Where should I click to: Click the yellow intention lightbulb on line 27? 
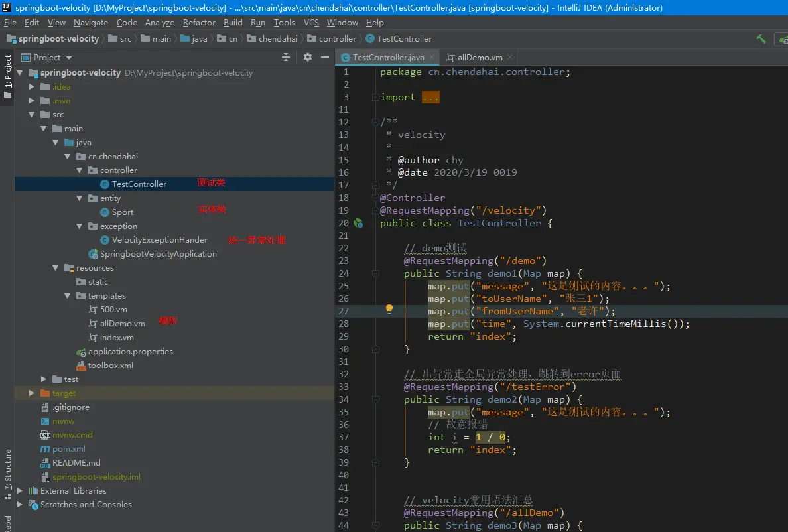389,309
